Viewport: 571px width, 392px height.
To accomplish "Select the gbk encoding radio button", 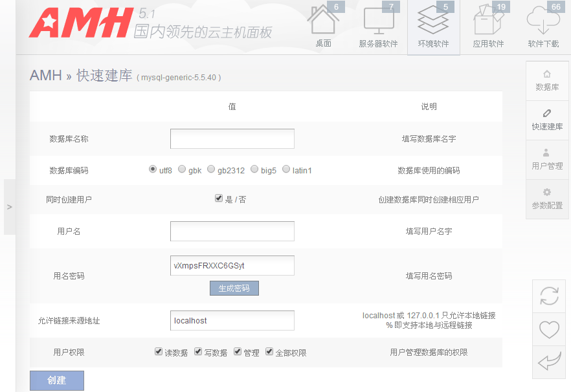I will click(x=182, y=169).
